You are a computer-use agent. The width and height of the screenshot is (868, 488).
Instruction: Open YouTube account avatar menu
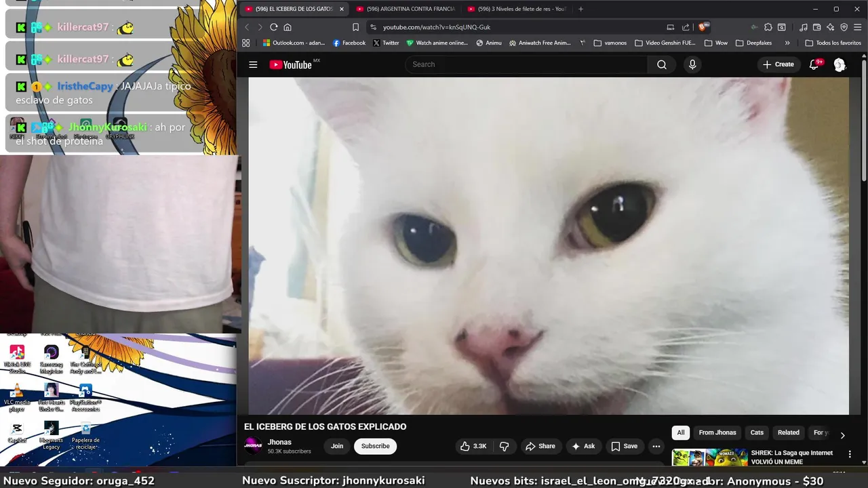(x=840, y=64)
